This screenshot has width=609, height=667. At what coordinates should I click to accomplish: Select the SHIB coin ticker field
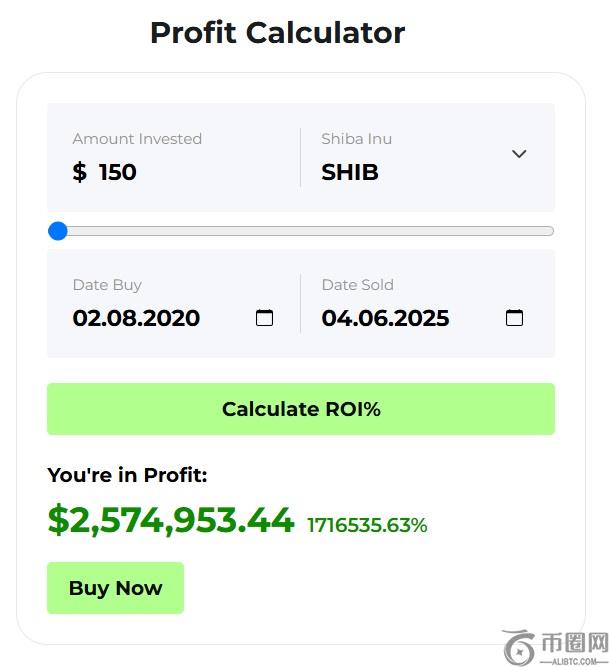tap(350, 172)
